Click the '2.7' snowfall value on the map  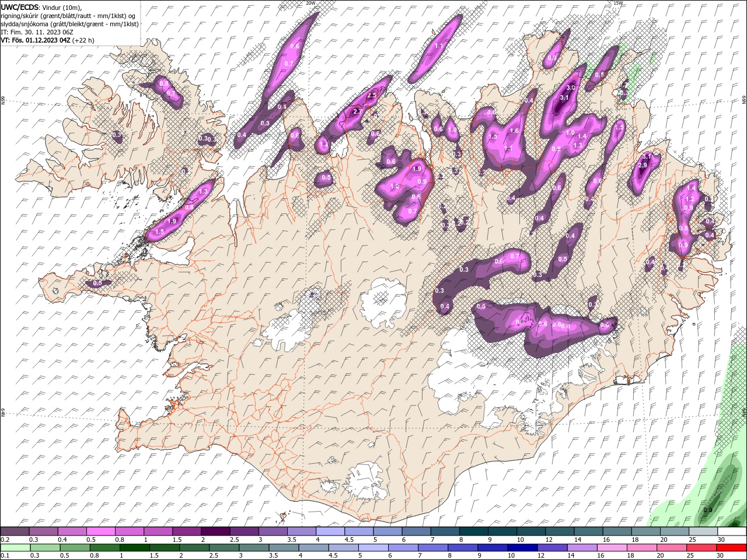pos(358,111)
